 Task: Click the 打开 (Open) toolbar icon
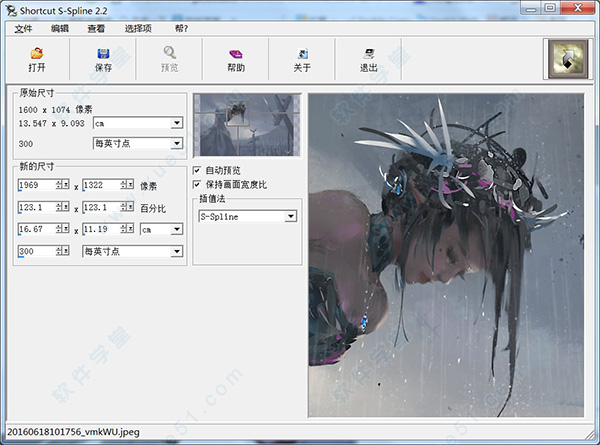(x=37, y=53)
